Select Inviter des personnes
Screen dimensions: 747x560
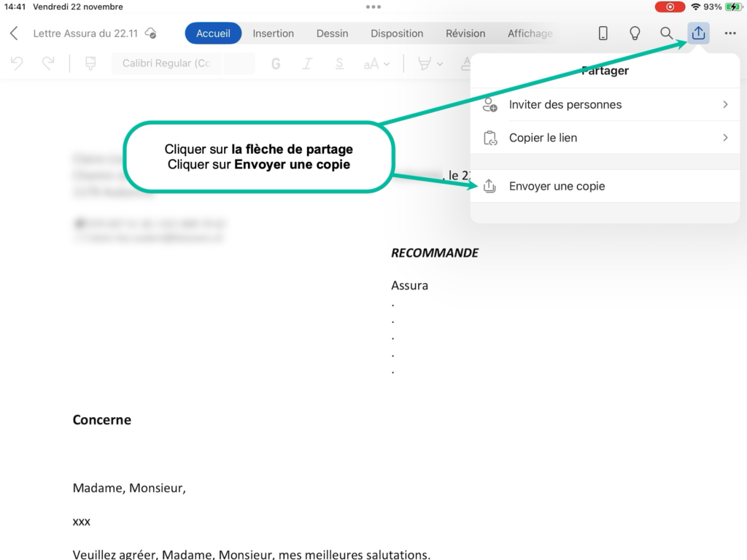(565, 104)
